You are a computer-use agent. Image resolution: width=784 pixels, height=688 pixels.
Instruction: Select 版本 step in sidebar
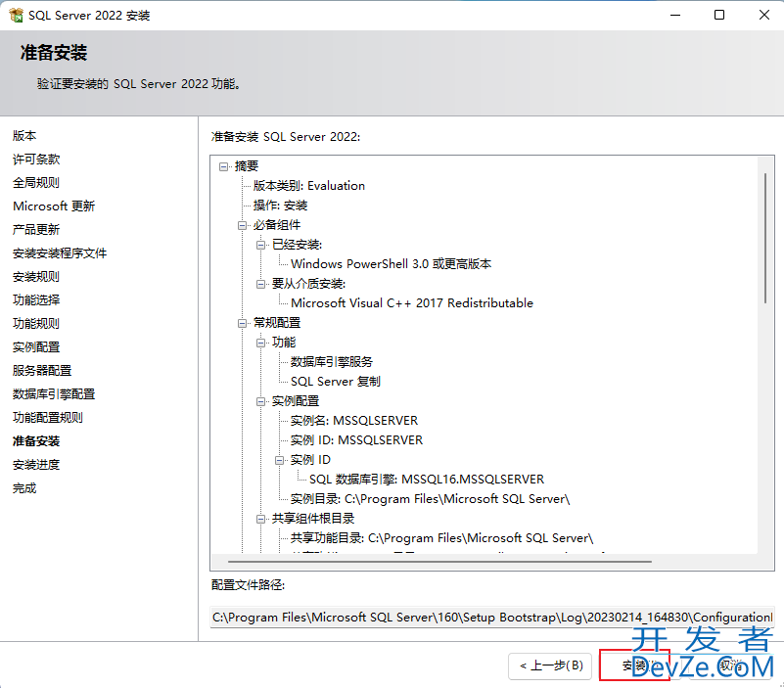[24, 136]
